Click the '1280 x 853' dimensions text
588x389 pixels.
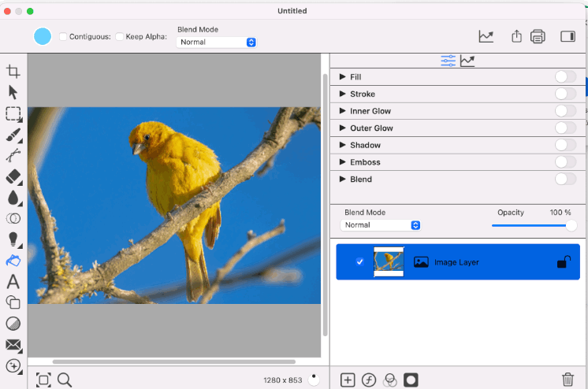(283, 380)
